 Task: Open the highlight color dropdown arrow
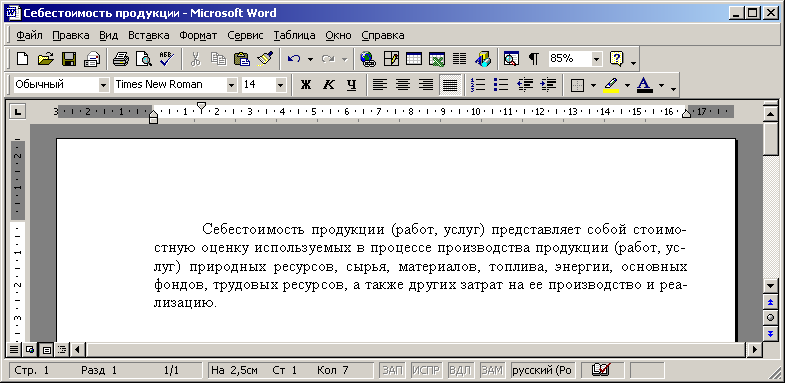click(x=627, y=85)
